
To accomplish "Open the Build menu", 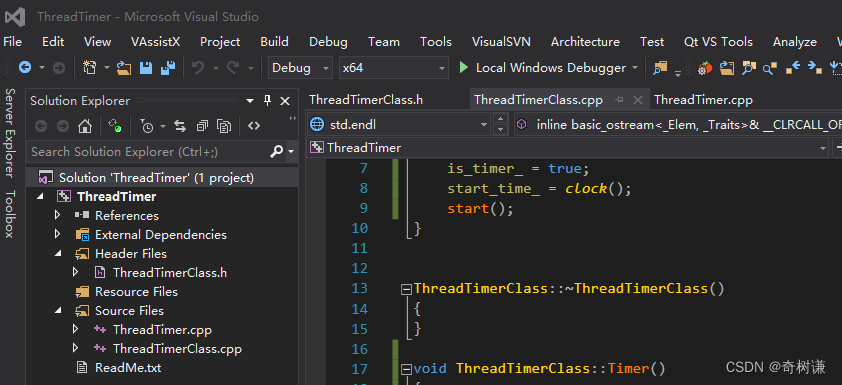I will coord(274,42).
